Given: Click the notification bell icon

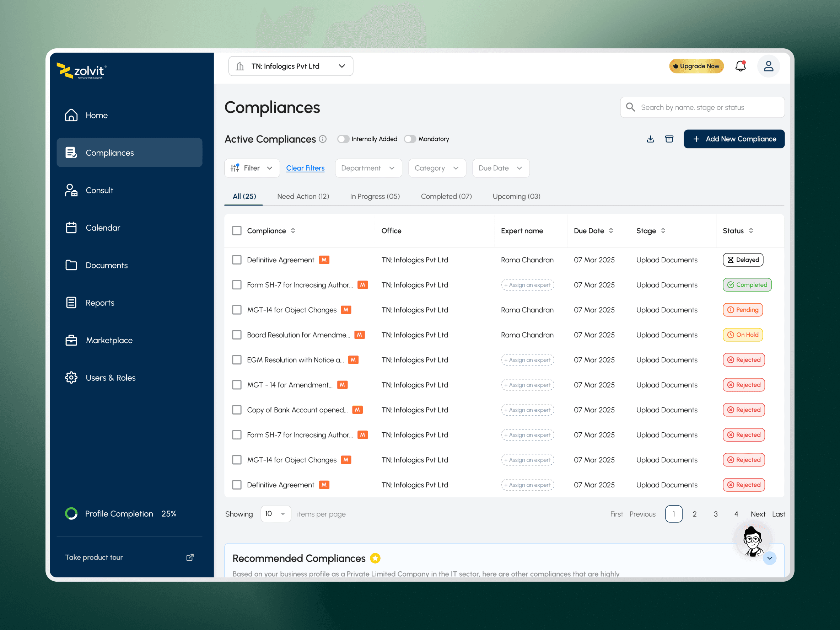Looking at the screenshot, I should tap(740, 66).
